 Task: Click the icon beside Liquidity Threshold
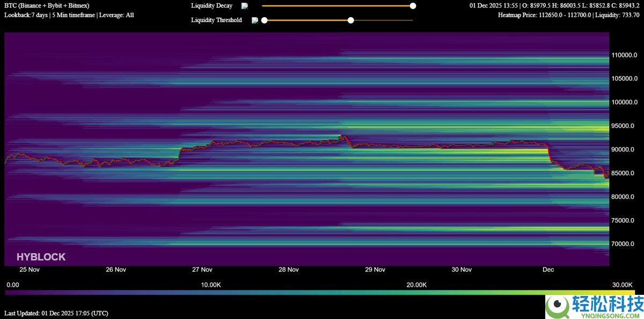tap(255, 20)
